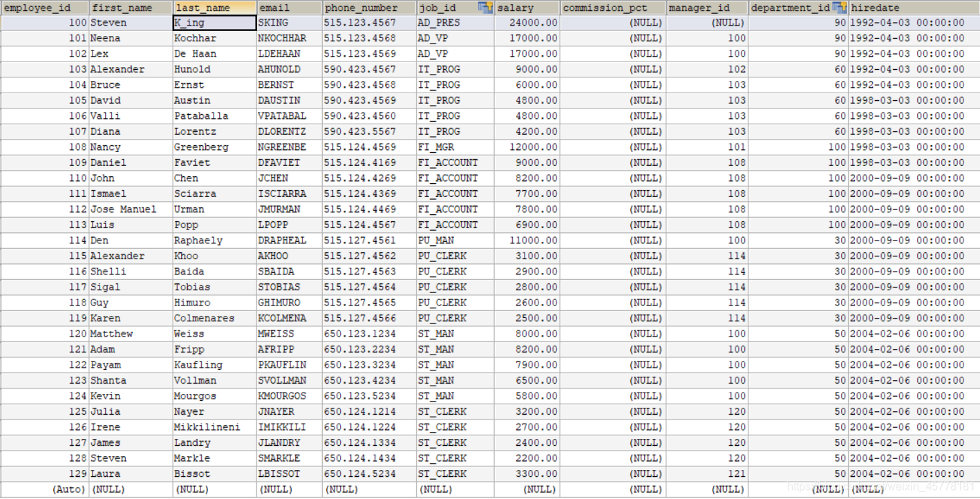Edit the K_ing last name cell

215,23
